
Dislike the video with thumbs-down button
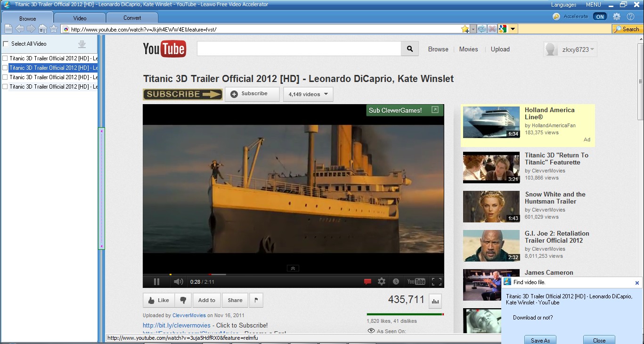coord(183,300)
